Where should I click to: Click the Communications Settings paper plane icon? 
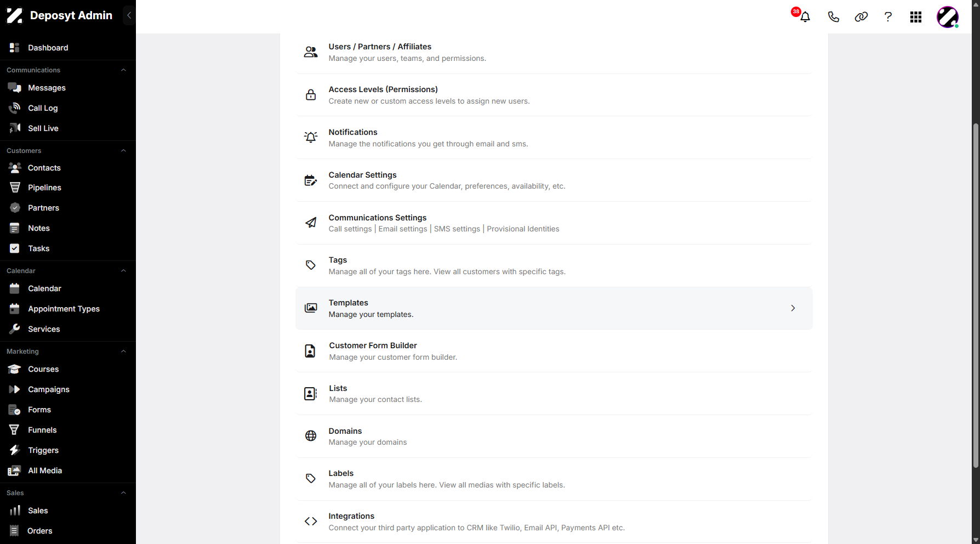(x=311, y=223)
